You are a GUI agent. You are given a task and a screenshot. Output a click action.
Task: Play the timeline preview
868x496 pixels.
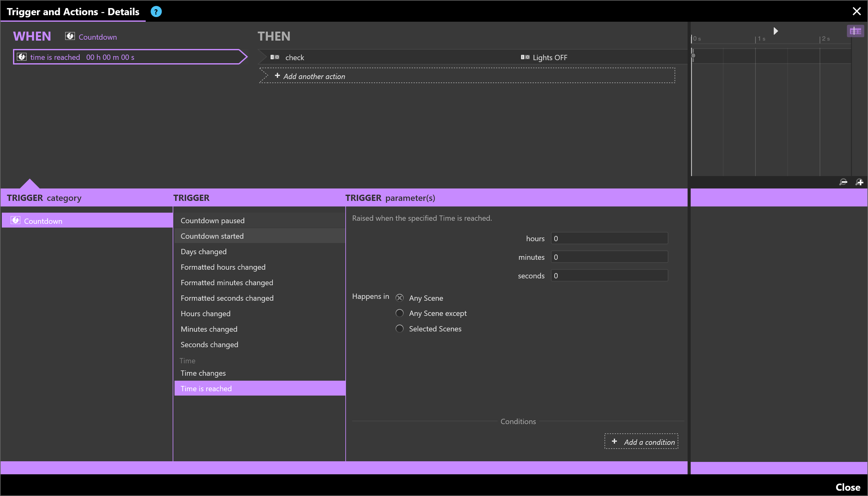point(776,31)
